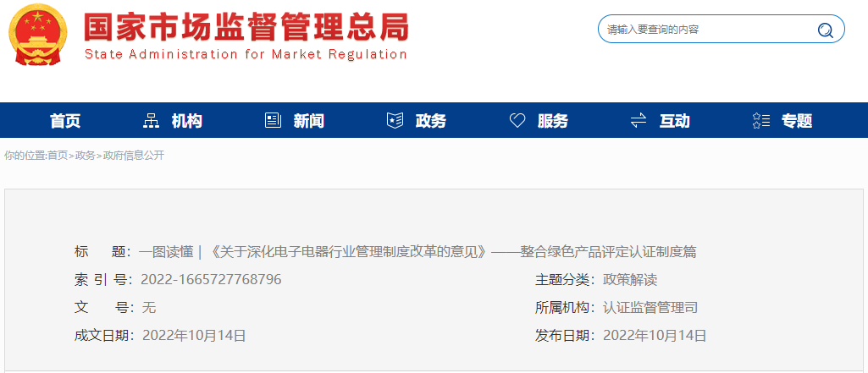Click the 政务 star badge icon
Viewport: 868px width, 373px height.
pyautogui.click(x=395, y=120)
